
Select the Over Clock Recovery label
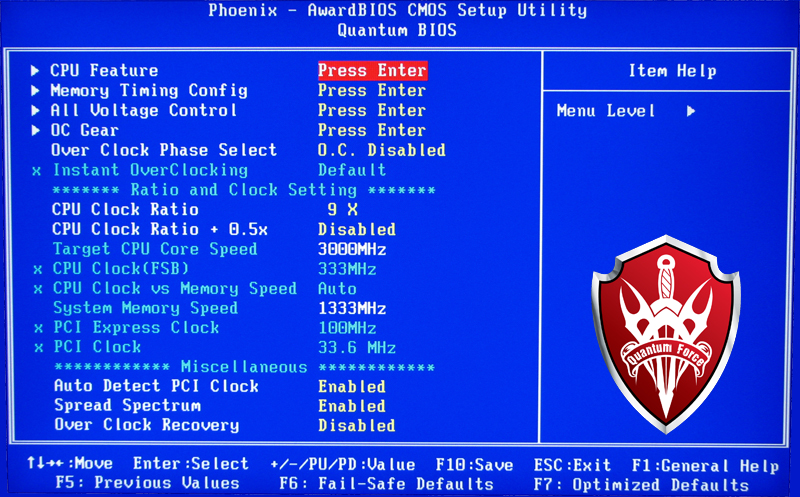pyautogui.click(x=147, y=425)
